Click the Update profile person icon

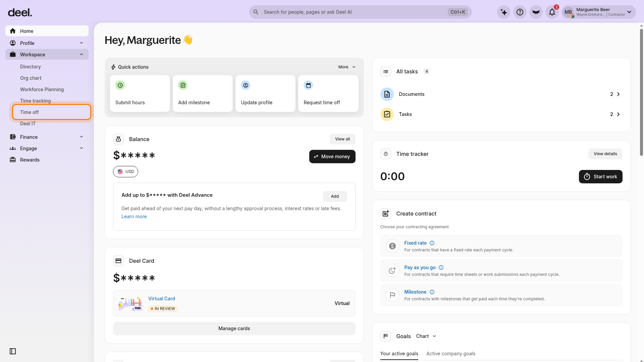click(246, 85)
